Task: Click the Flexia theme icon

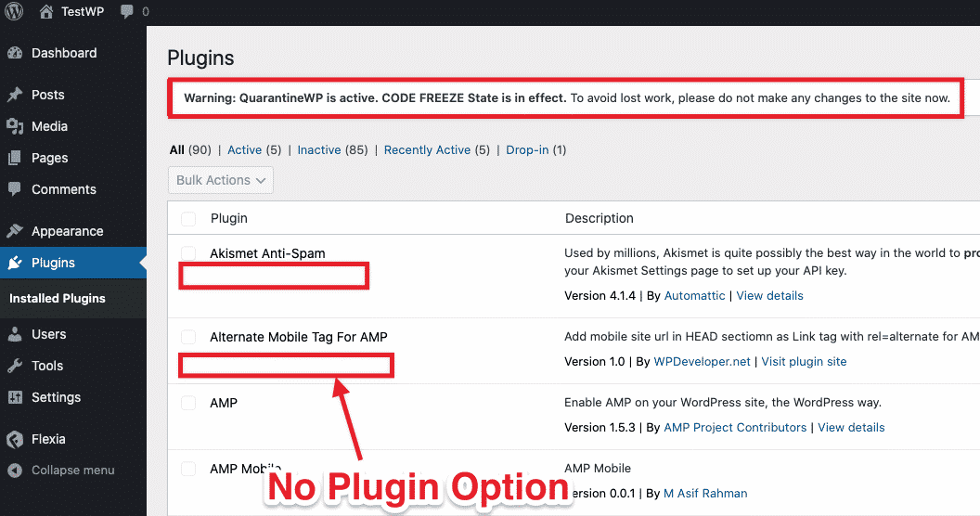Action: tap(15, 439)
